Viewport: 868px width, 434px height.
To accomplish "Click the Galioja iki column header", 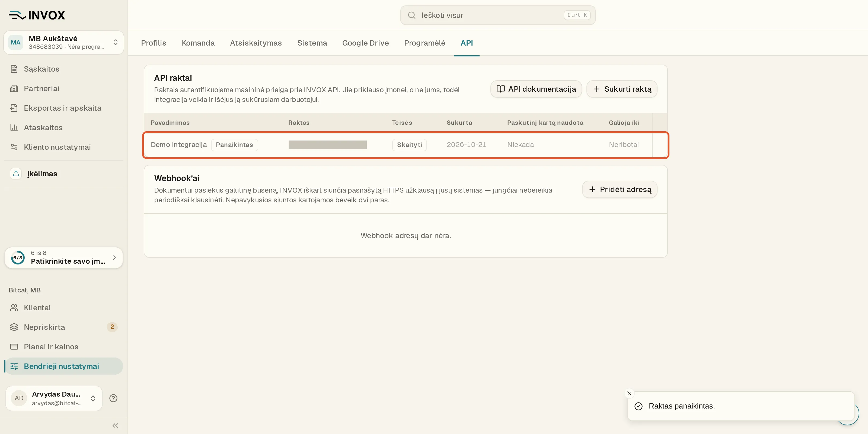I will point(624,123).
